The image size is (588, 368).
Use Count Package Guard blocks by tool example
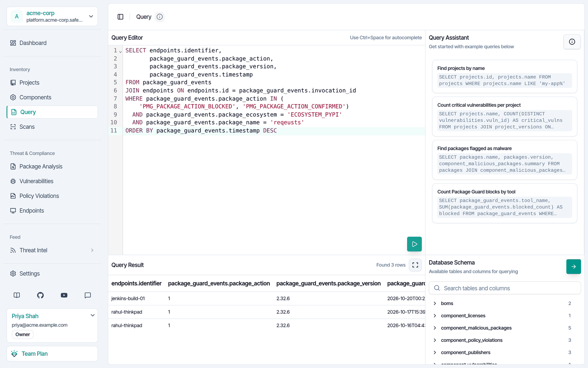point(505,204)
